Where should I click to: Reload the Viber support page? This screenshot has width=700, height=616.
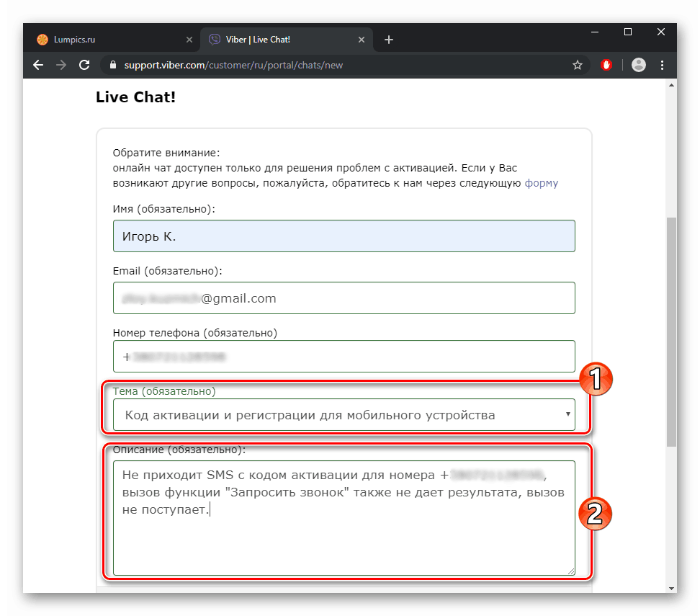(84, 66)
